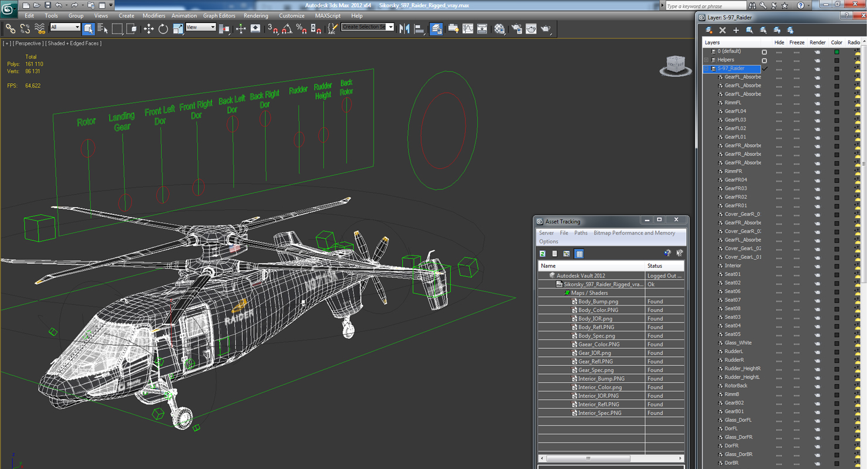Screen dimensions: 868x469
Task: Click the Name column header in Asset Tracking
Action: pyautogui.click(x=591, y=266)
